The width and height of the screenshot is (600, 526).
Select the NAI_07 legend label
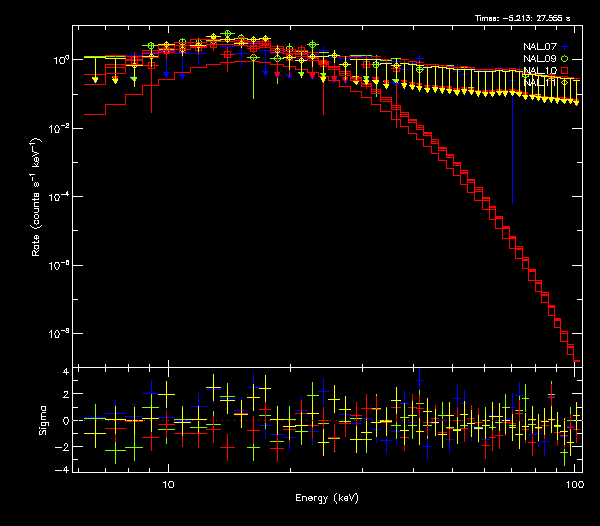coord(539,48)
